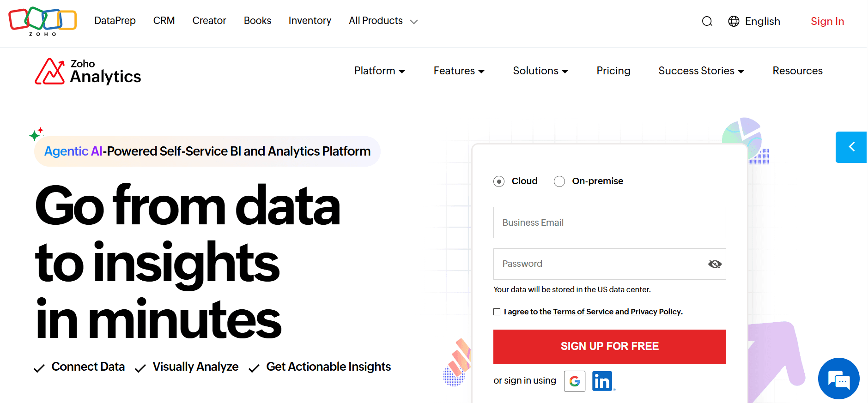868x403 pixels.
Task: Open the chat support bubble
Action: click(838, 379)
